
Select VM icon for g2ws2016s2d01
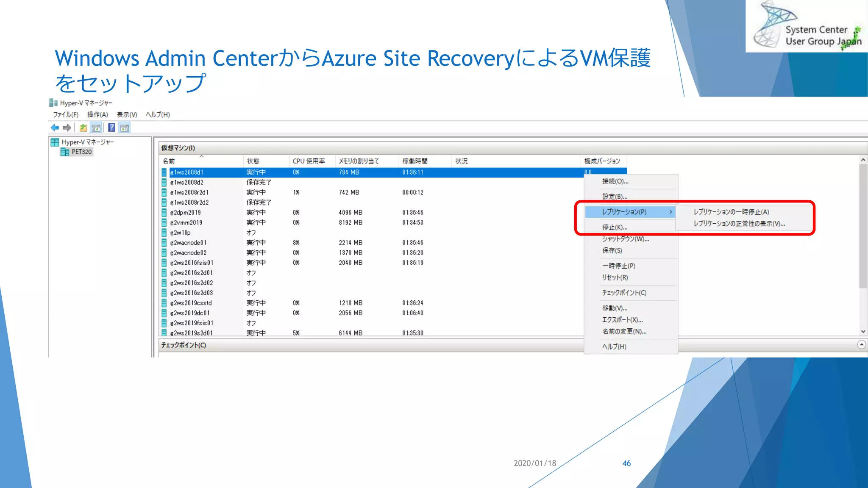164,273
